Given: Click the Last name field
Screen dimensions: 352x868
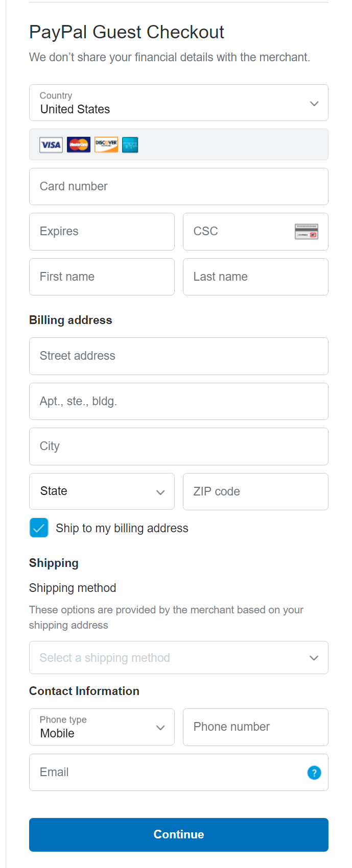Looking at the screenshot, I should [x=255, y=277].
